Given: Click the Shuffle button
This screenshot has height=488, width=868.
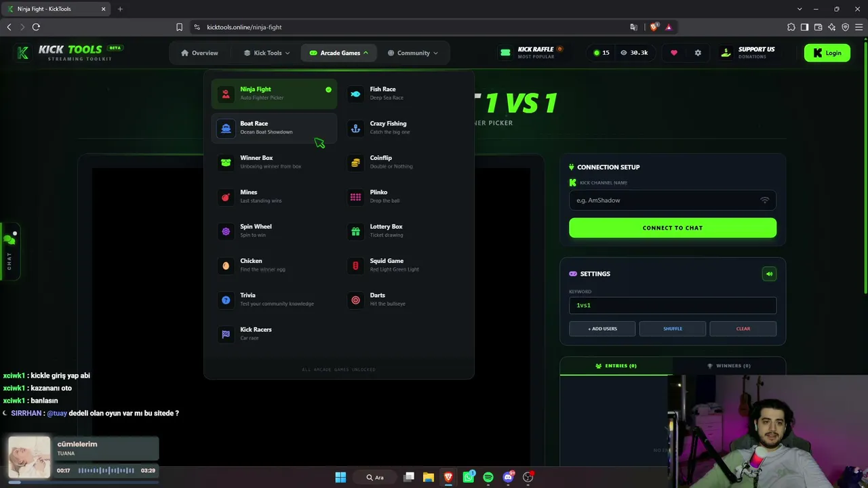Looking at the screenshot, I should pos(673,329).
